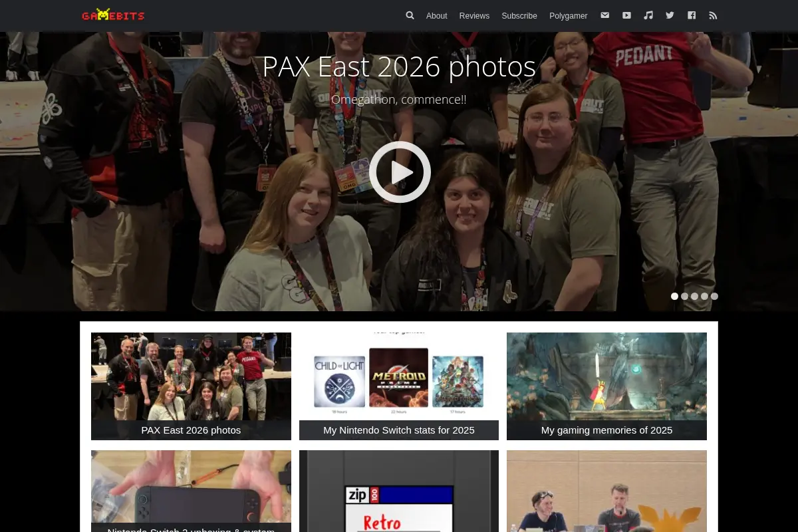Viewport: 798px width, 532px height.
Task: Click the email envelope icon
Action: click(x=604, y=15)
